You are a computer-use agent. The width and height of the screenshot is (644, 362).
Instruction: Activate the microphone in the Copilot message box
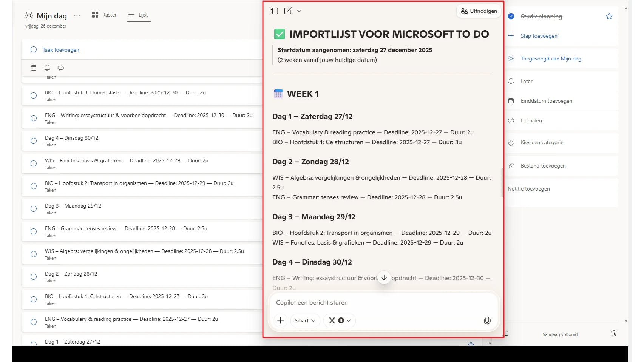coord(487,320)
